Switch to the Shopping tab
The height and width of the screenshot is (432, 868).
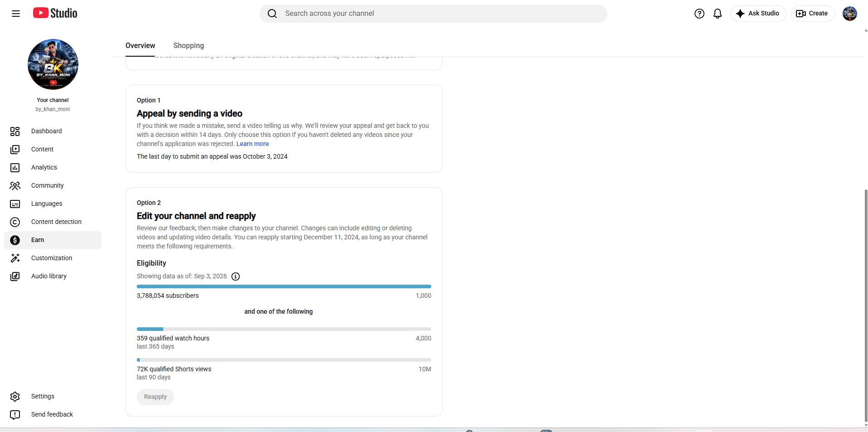188,45
